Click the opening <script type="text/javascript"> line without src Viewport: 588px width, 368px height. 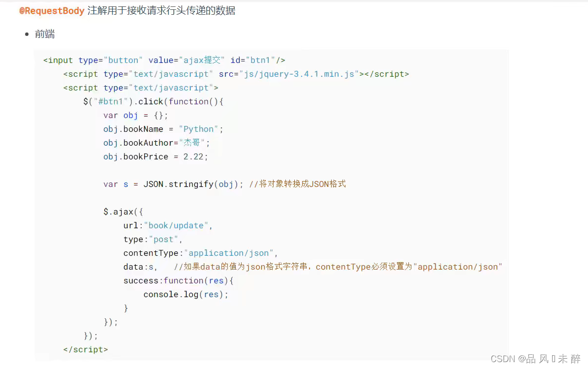coord(141,88)
